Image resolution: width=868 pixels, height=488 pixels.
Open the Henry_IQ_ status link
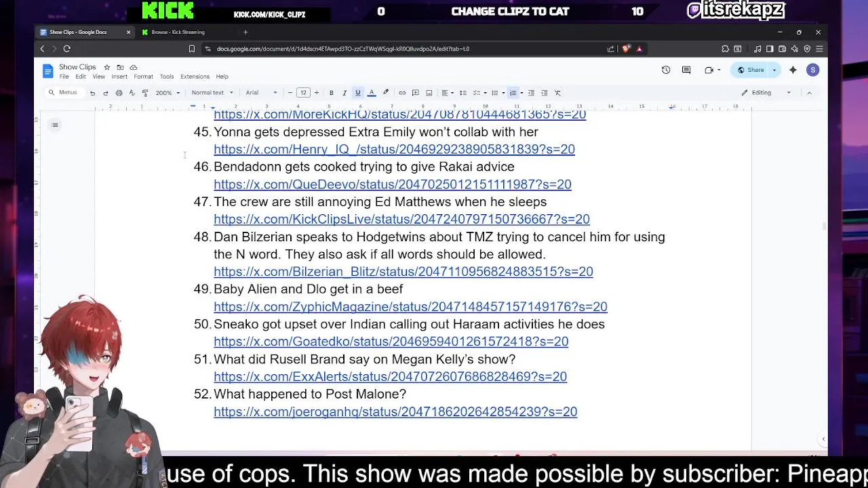(x=394, y=149)
